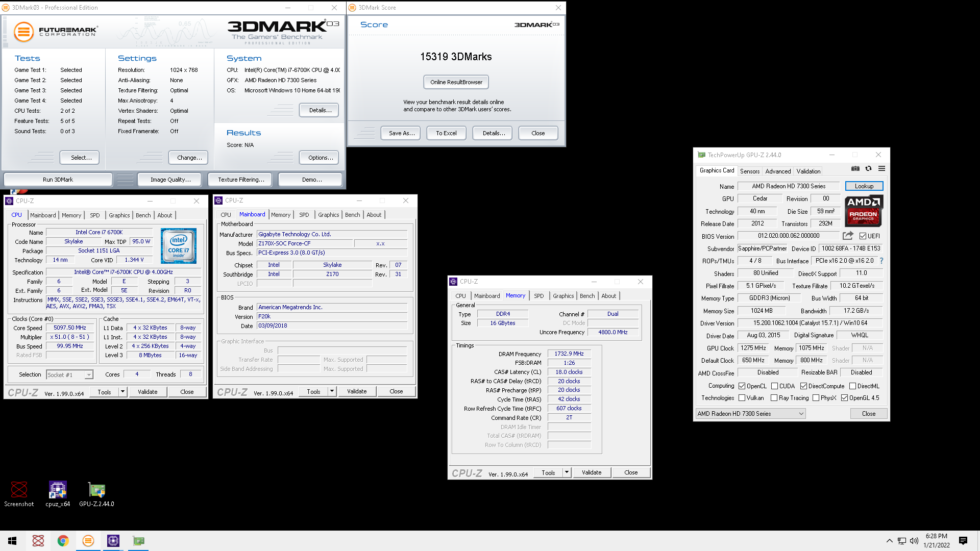Click the taskbar clock and date

pos(936,541)
